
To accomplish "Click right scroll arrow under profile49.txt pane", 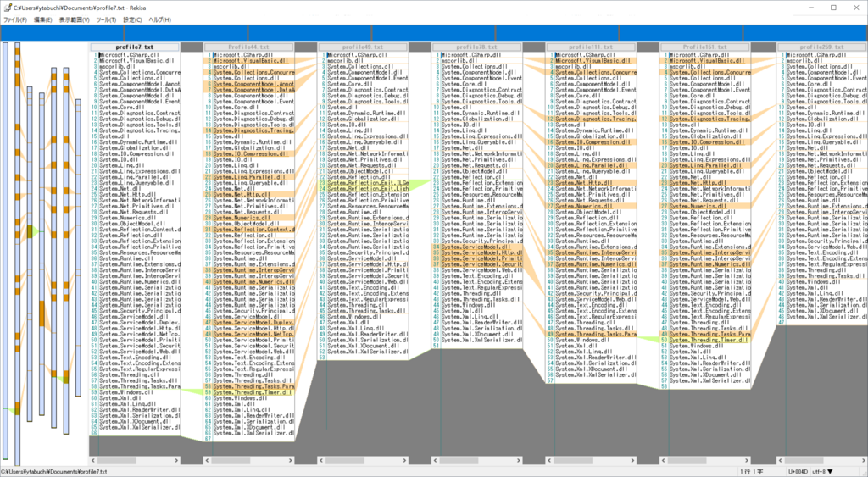I will [x=404, y=460].
